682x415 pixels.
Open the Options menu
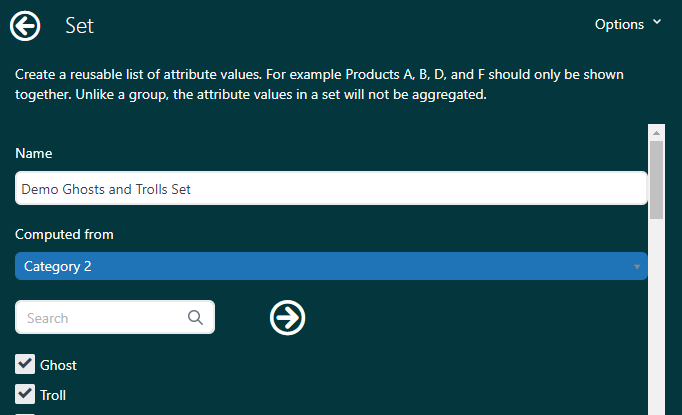(x=620, y=24)
